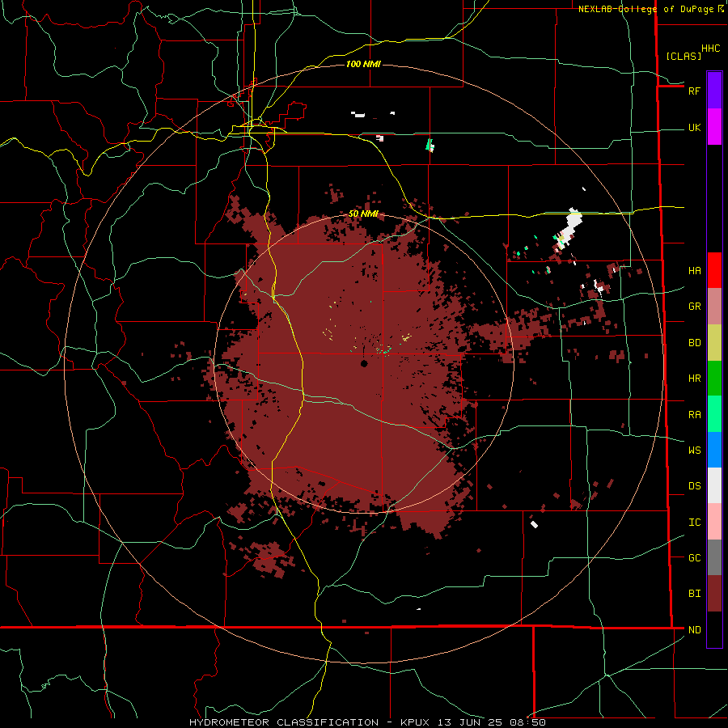Click the HR legend label
Image resolution: width=728 pixels, height=728 pixels.
[x=694, y=379]
